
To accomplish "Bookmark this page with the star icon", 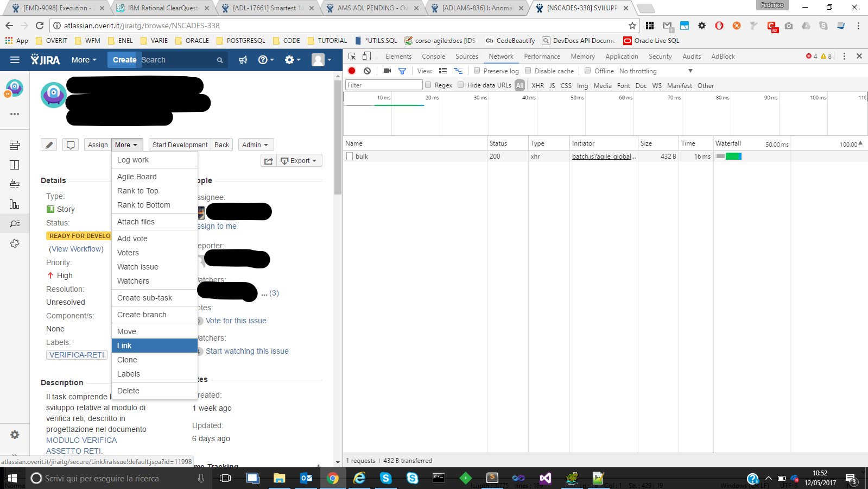I will coord(632,26).
